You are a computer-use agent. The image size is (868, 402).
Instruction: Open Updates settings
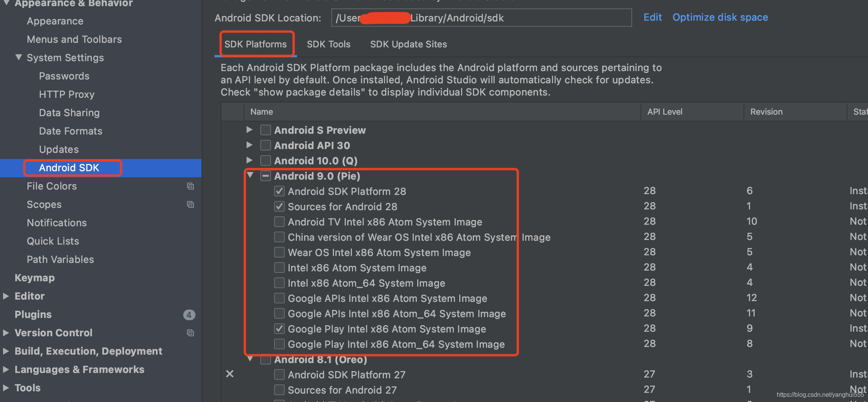point(59,149)
